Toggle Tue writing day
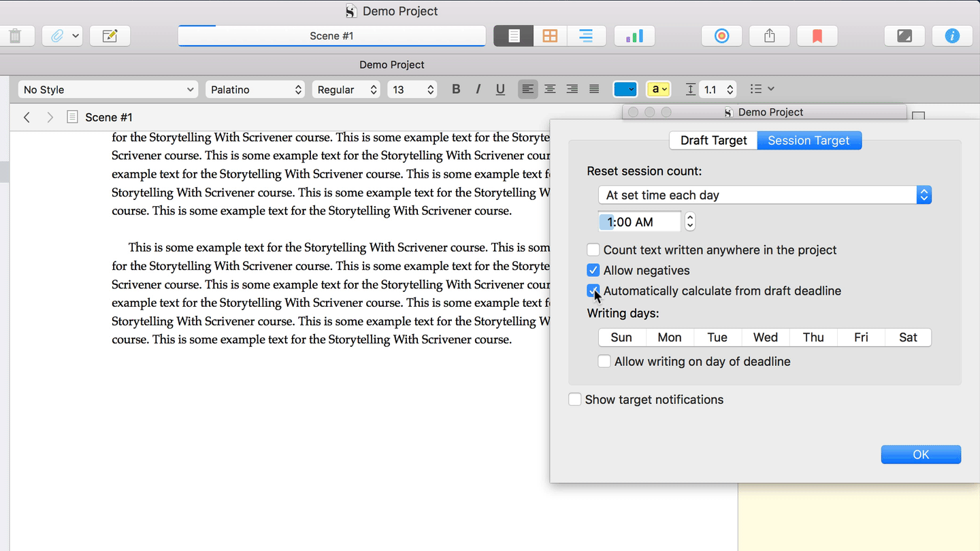980x551 pixels. point(717,337)
